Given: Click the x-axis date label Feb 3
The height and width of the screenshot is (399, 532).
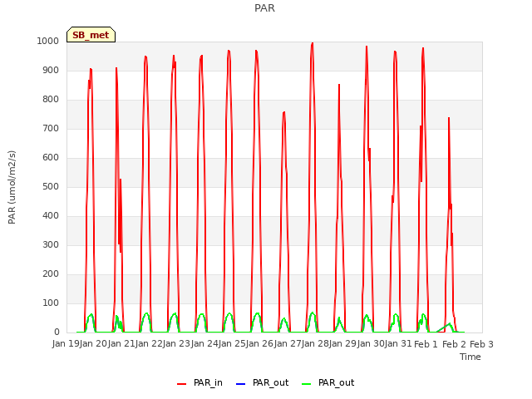Looking at the screenshot, I should click(481, 344).
